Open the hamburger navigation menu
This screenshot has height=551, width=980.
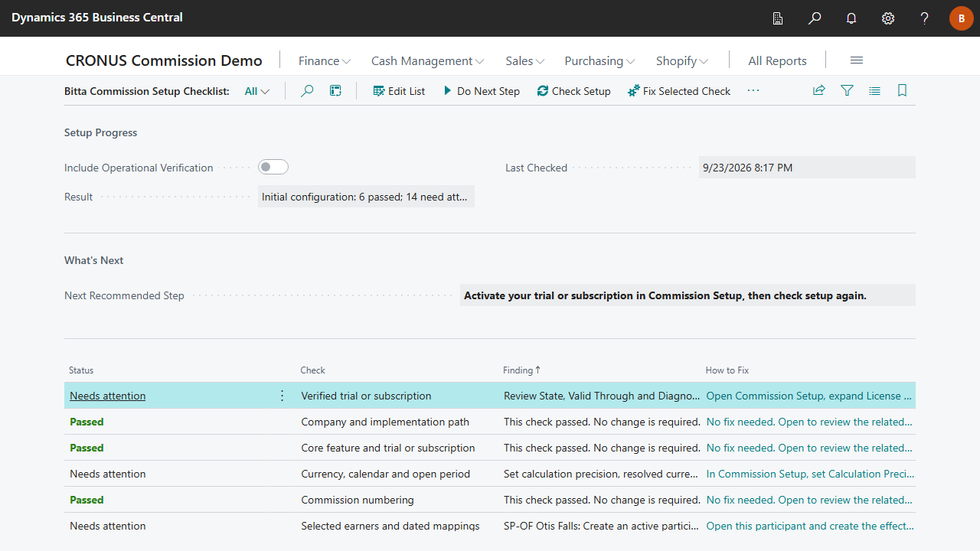[857, 60]
